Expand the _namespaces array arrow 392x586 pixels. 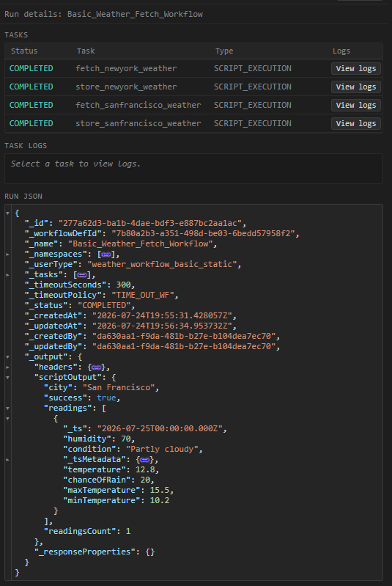7,254
